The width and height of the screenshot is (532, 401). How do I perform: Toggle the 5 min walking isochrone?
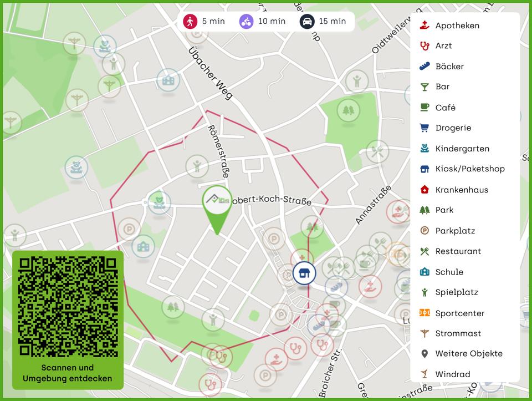click(x=204, y=22)
